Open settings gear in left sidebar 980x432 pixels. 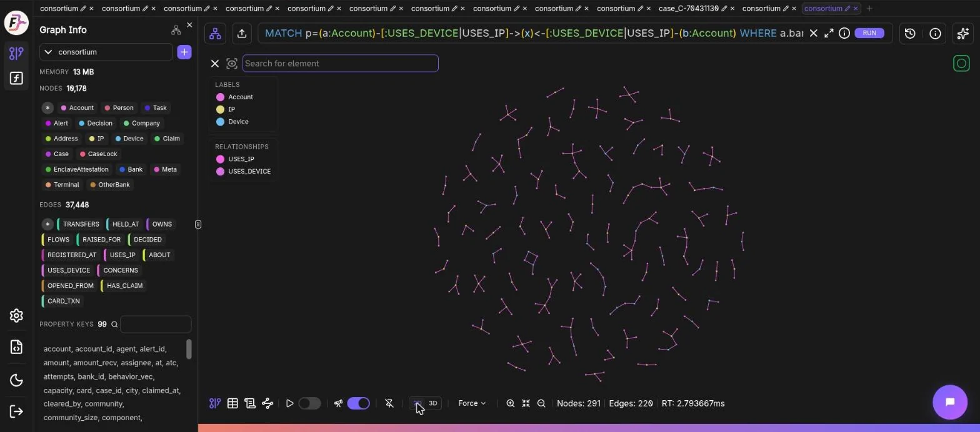(x=16, y=315)
